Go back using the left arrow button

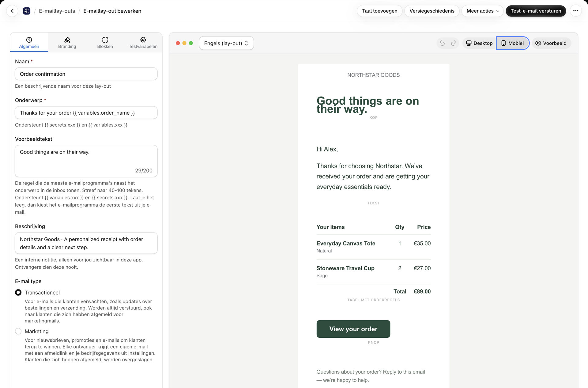[x=12, y=11]
